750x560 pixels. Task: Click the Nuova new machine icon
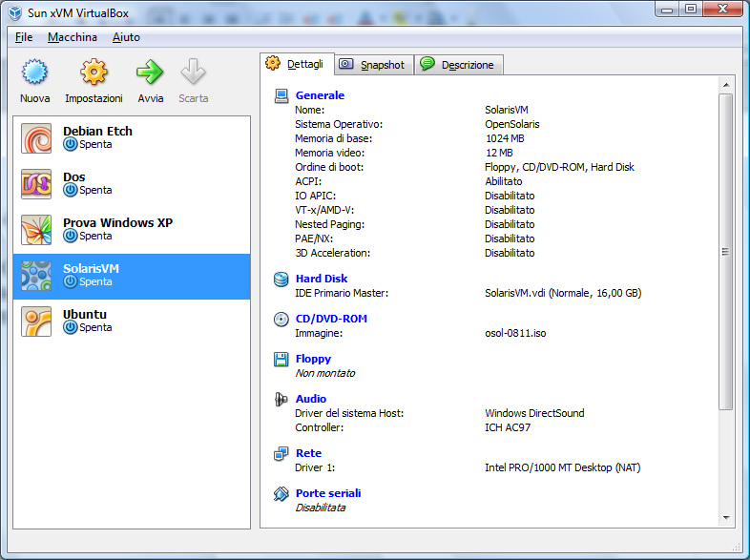[34, 72]
